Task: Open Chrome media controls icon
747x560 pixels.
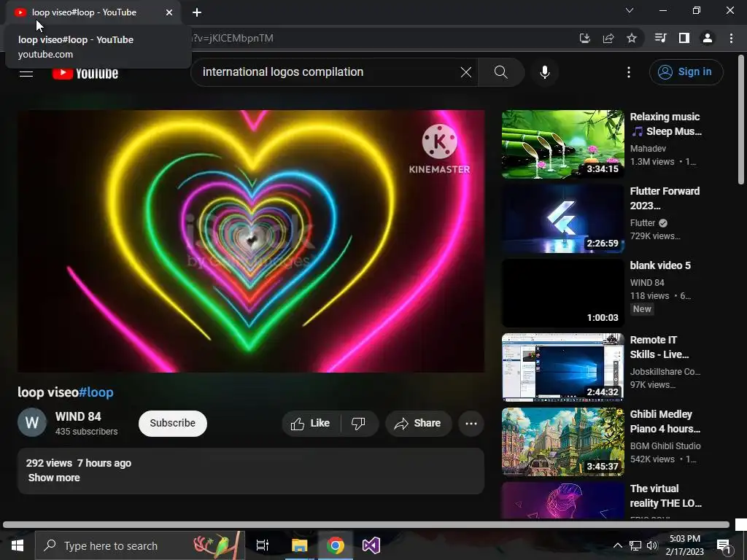Action: point(660,38)
